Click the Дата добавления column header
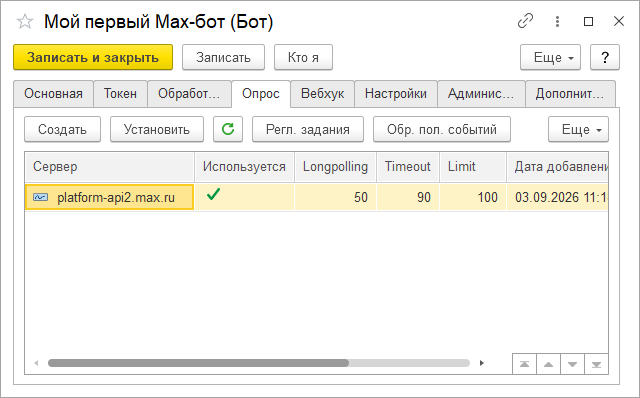 tap(557, 167)
